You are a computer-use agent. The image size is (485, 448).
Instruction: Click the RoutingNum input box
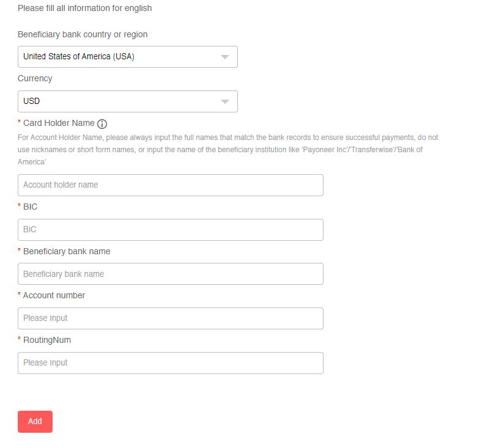170,363
